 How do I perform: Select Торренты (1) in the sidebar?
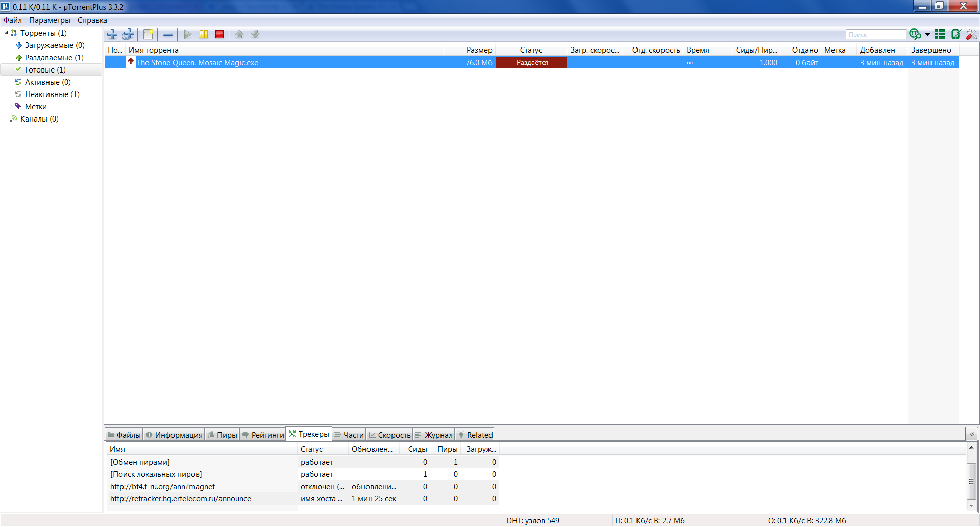(x=43, y=33)
